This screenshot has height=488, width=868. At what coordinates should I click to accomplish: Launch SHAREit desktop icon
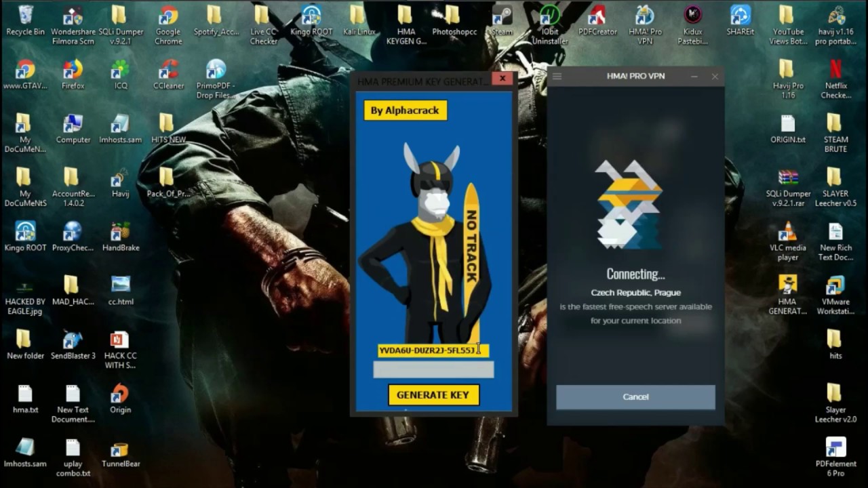pyautogui.click(x=740, y=20)
